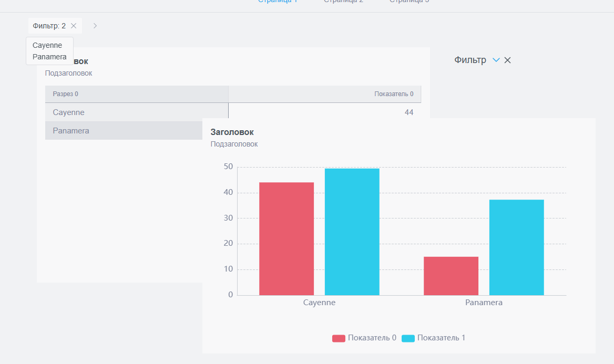Click the red Cayenne bar in chart
The height and width of the screenshot is (364, 614).
(286, 239)
